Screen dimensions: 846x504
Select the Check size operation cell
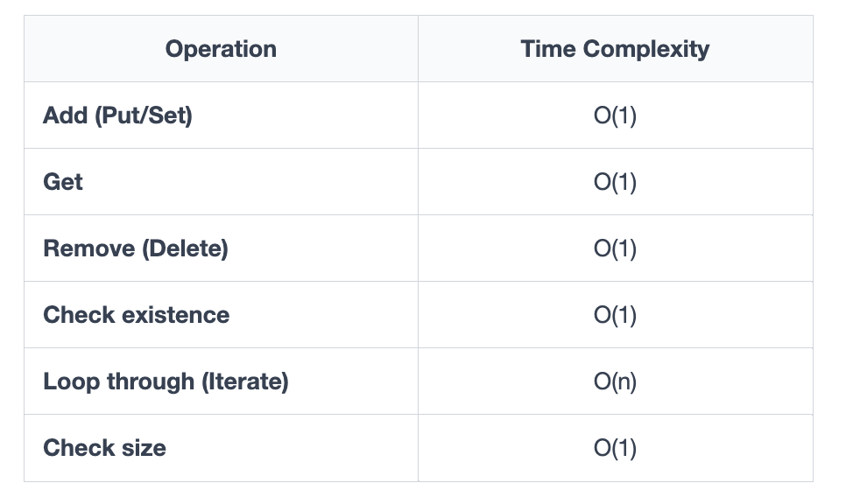[221, 448]
